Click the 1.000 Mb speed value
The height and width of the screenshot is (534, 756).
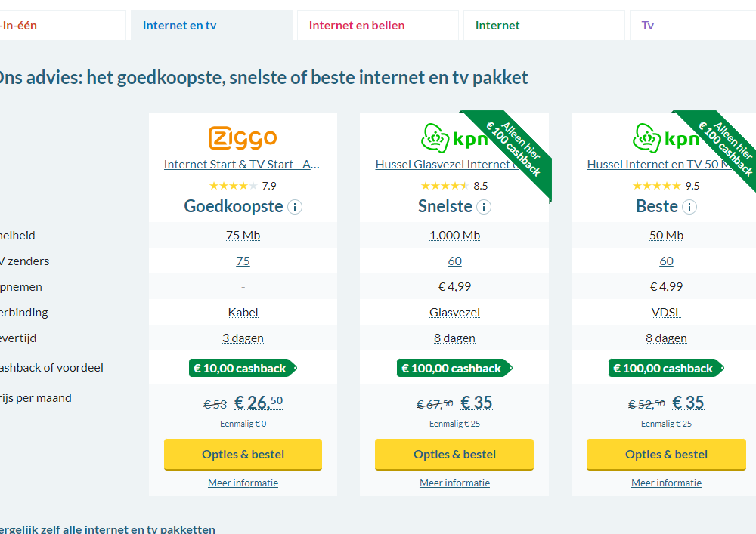coord(454,236)
